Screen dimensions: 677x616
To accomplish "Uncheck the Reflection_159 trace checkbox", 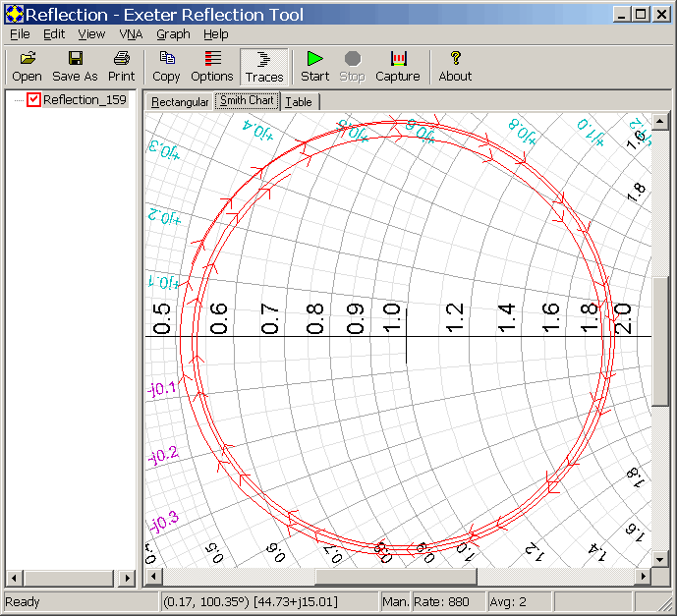I will [33, 99].
